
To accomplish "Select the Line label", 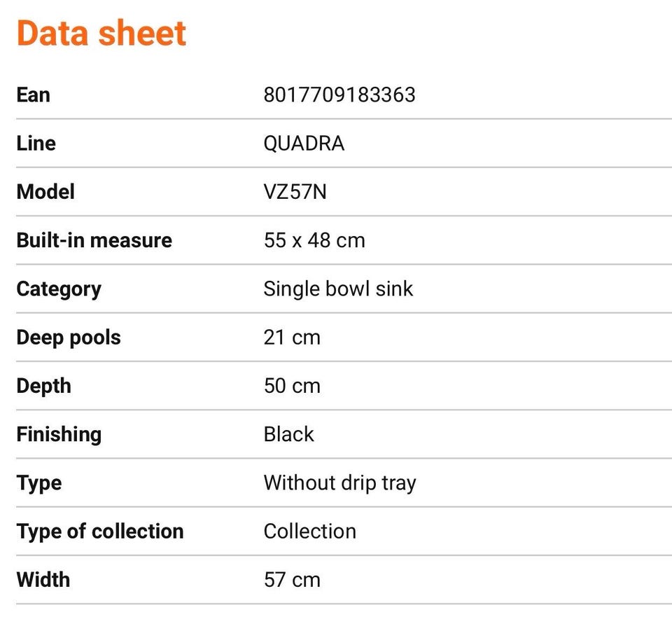I will coord(36,144).
